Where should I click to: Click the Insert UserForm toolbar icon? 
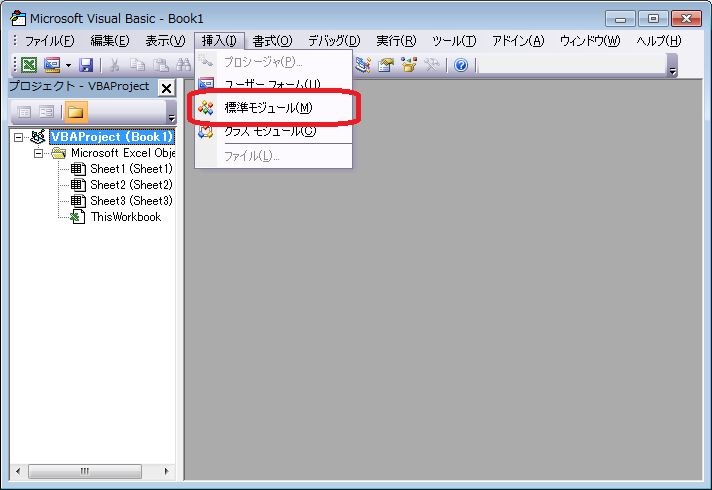click(52, 65)
